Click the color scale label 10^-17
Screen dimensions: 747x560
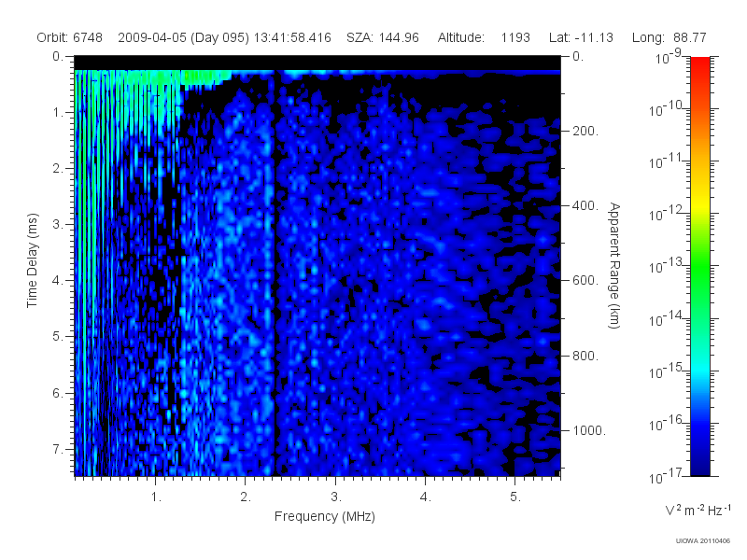[666, 476]
